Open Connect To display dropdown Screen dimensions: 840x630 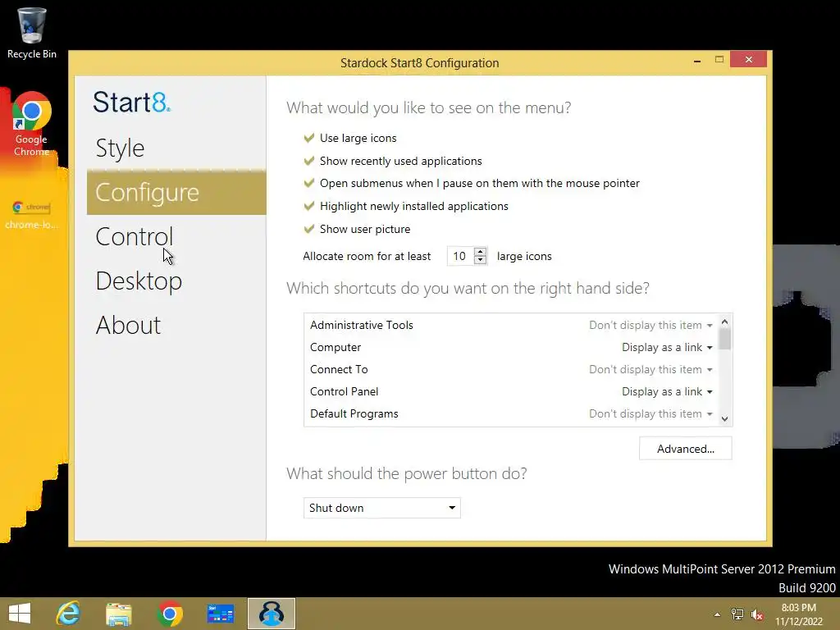651,370
